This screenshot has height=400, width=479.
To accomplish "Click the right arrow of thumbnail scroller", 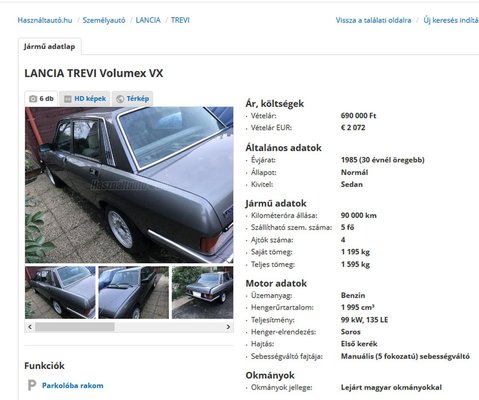I will [228, 327].
